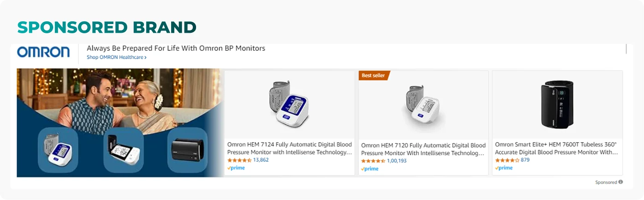The height and width of the screenshot is (200, 644).
Task: Click the OMRON brand logo
Action: (x=43, y=52)
